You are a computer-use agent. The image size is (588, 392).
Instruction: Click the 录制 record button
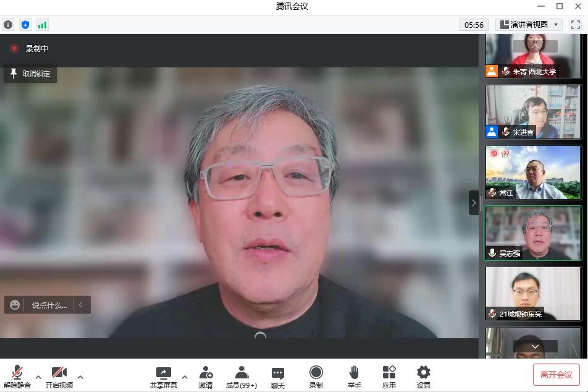(316, 377)
